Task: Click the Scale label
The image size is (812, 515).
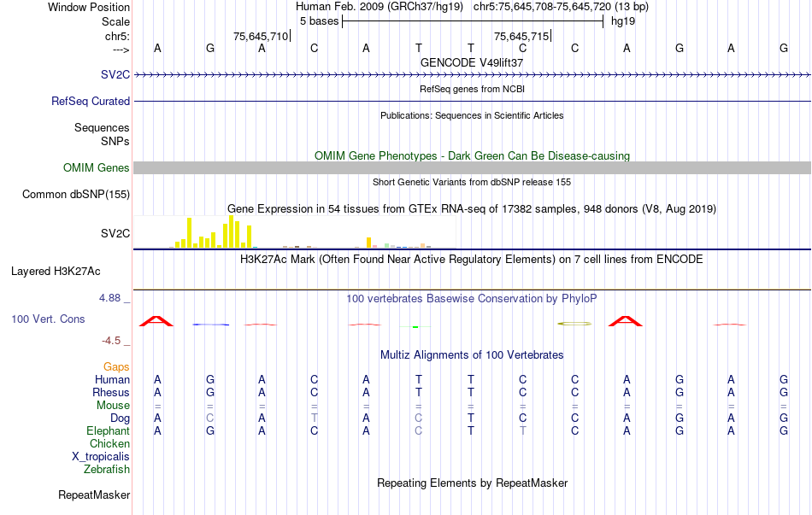Action: click(115, 21)
